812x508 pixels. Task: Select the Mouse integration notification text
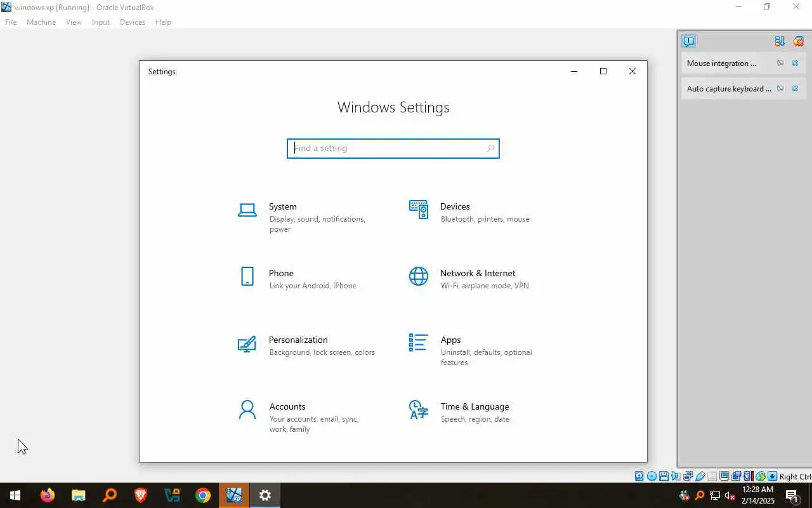pos(721,63)
